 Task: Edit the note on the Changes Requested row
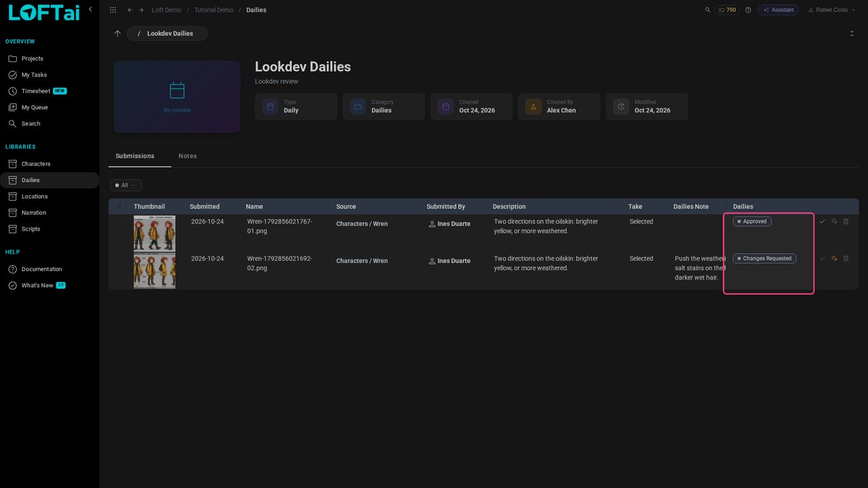tap(834, 258)
